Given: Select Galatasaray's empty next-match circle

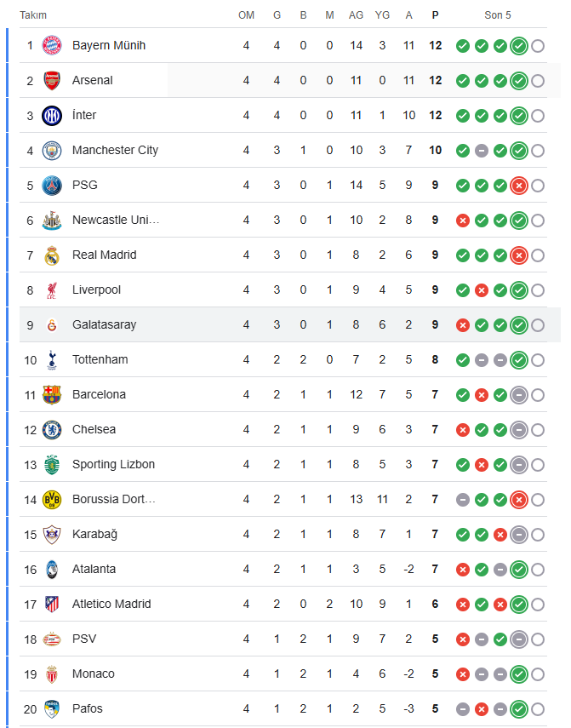Looking at the screenshot, I should pyautogui.click(x=538, y=325).
